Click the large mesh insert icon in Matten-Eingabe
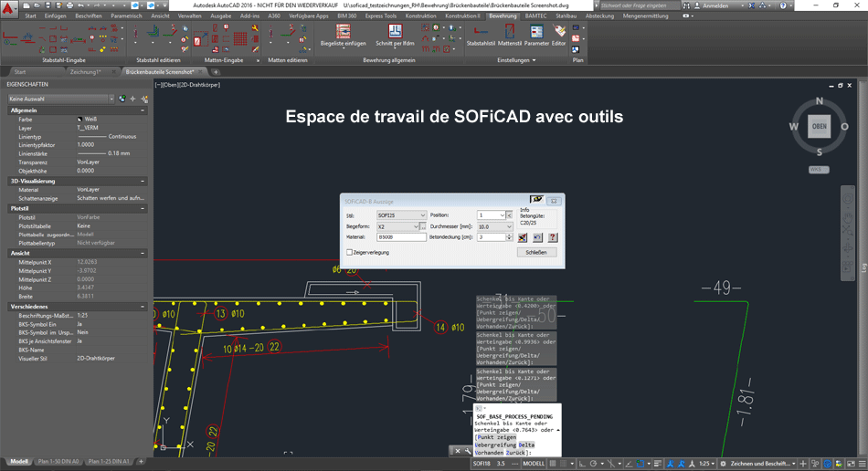868x471 pixels. point(200,40)
